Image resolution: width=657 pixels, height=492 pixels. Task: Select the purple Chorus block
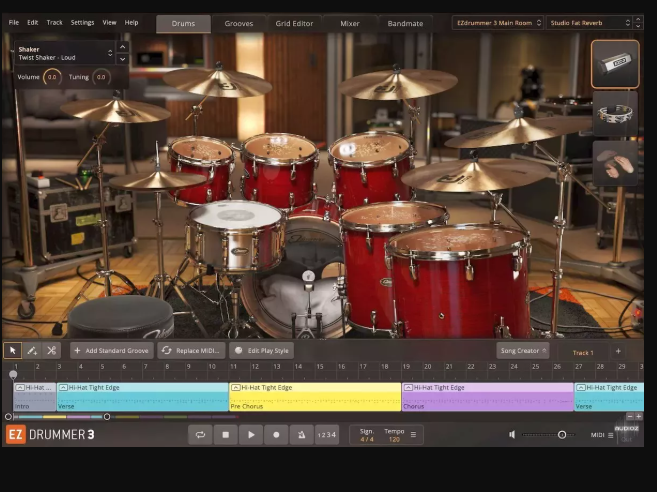(x=488, y=397)
